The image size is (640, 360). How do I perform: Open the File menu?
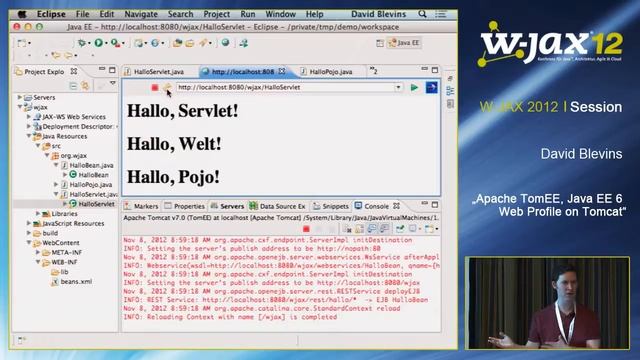[x=82, y=14]
